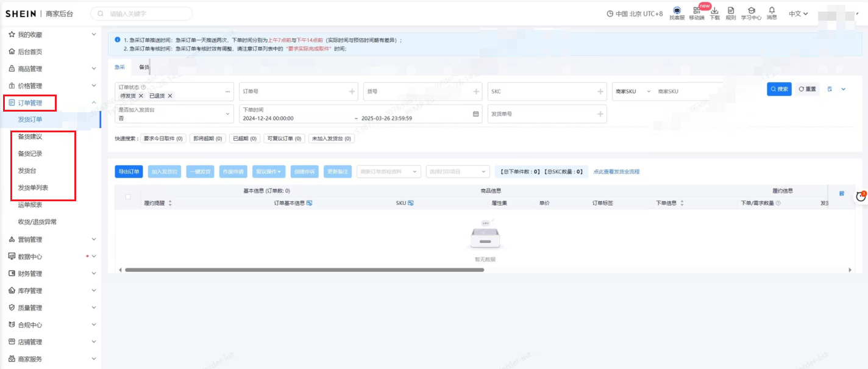
Task: Click the plus icon in the 订单号 field
Action: 352,91
